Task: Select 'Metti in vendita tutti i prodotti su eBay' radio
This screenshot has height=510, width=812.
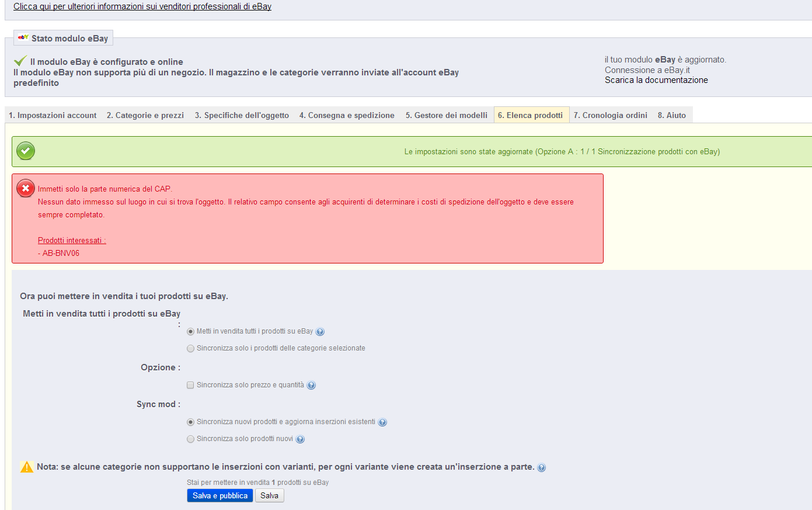Action: (x=190, y=331)
